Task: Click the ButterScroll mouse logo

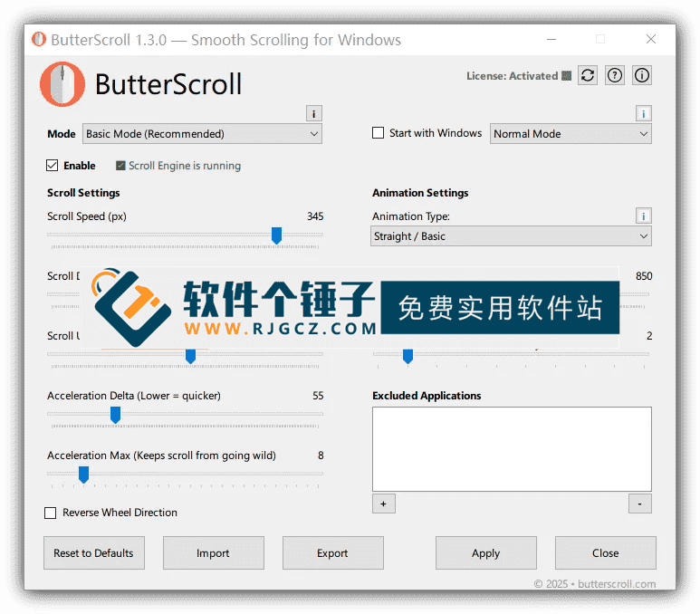Action: click(x=62, y=84)
